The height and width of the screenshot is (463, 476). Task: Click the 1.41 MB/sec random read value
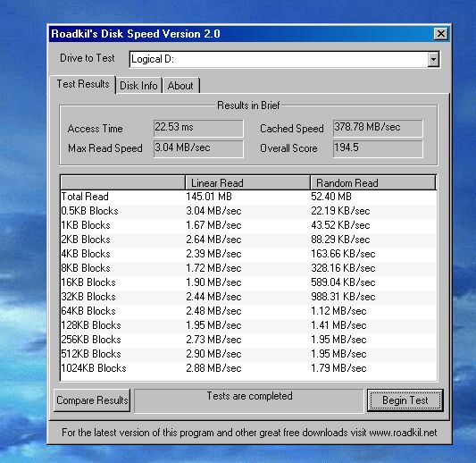tap(338, 325)
